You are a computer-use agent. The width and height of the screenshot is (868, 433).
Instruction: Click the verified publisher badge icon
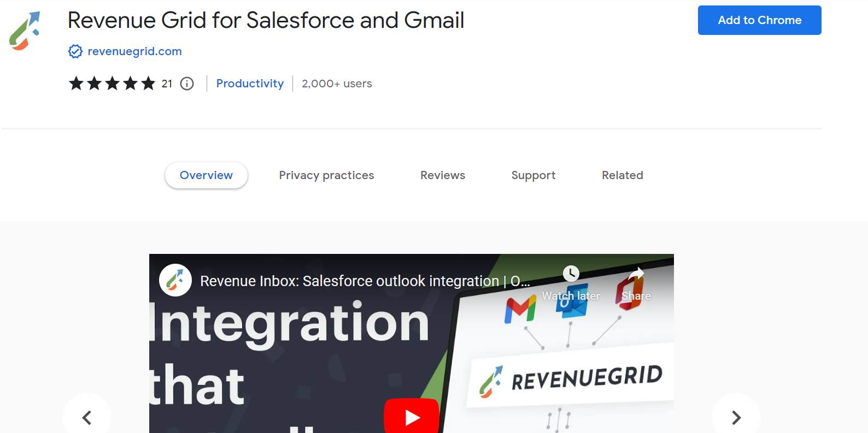pos(75,51)
